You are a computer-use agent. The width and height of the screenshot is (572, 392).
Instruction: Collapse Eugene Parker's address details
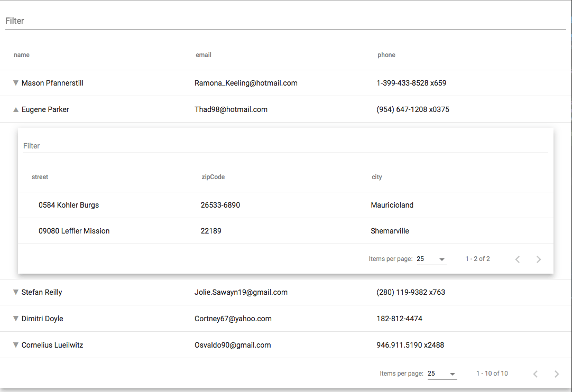click(15, 109)
